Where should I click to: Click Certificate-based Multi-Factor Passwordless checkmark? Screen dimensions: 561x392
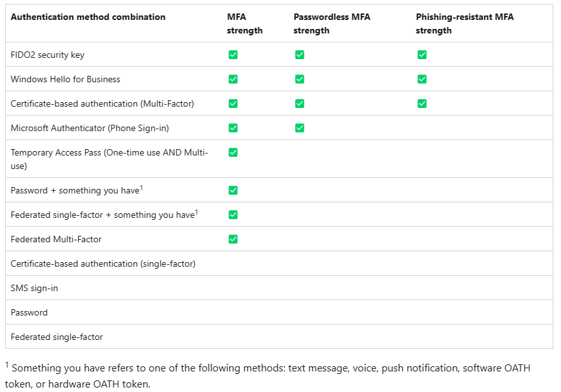click(x=299, y=103)
